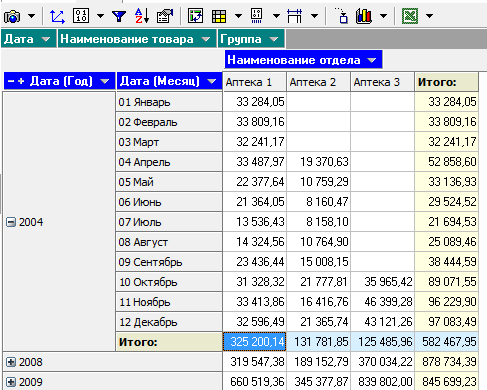
Task: Select the 09 Сентябрь row header
Action: [x=169, y=262]
